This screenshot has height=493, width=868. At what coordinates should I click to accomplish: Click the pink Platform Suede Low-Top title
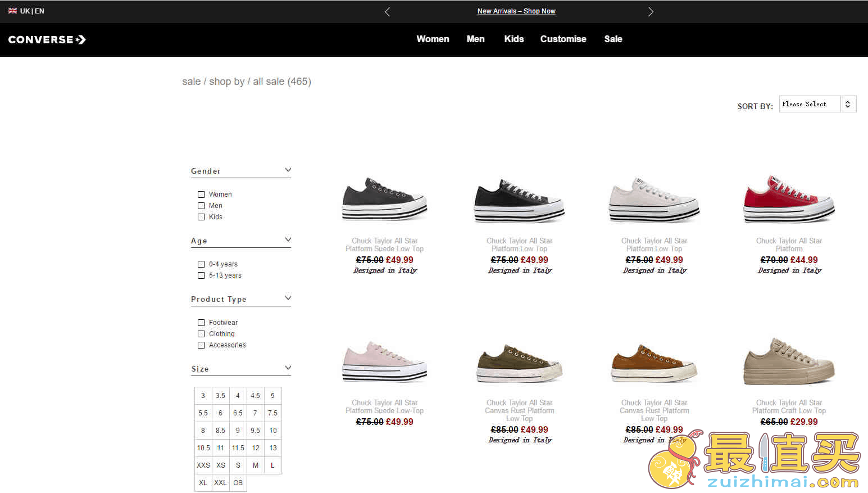[385, 407]
